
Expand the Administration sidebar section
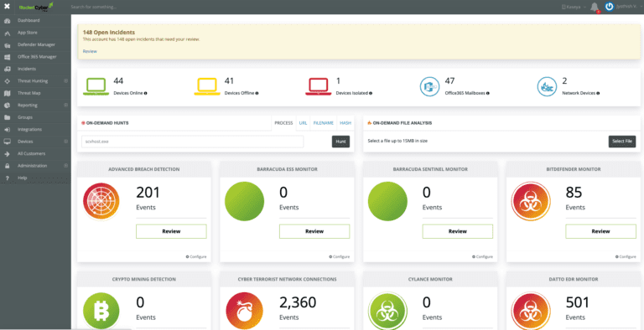65,165
